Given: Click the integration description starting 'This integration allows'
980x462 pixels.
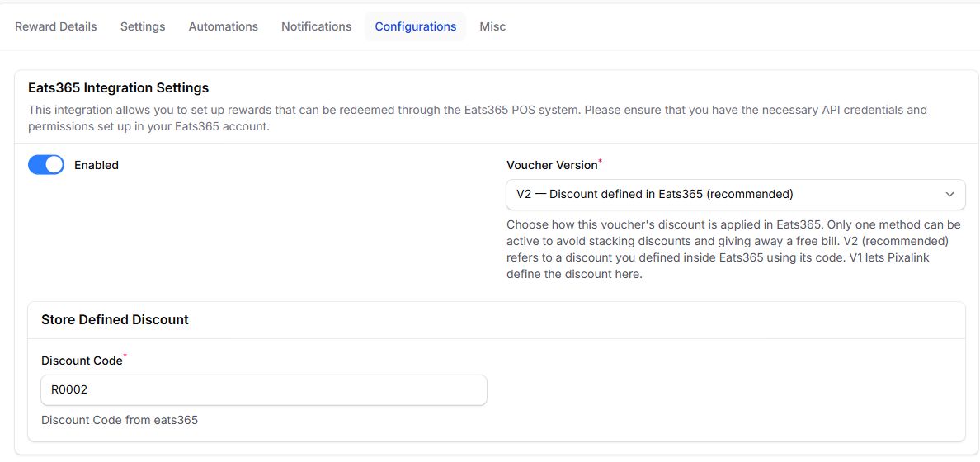Looking at the screenshot, I should click(x=478, y=118).
